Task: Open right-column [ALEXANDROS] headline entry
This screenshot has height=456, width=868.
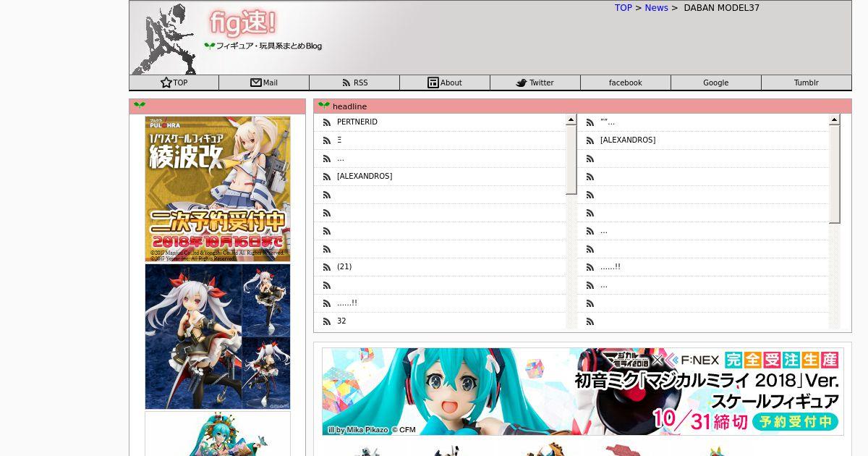Action: (x=628, y=140)
